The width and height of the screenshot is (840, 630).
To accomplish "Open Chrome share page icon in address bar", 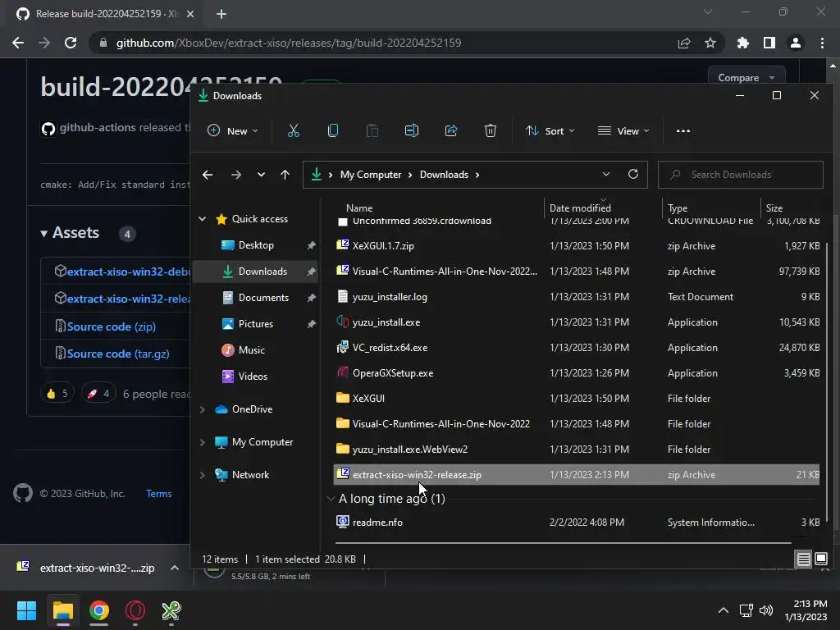I will [684, 43].
